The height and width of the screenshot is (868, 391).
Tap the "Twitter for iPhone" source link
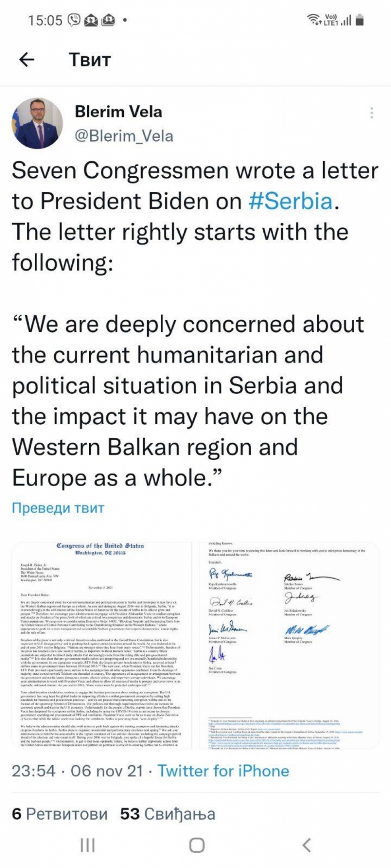(x=223, y=770)
